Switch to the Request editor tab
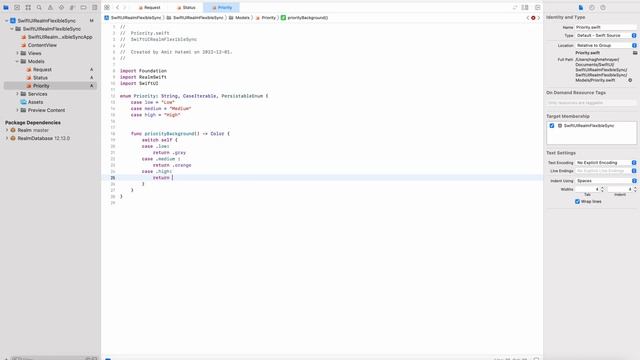Image resolution: width=640 pixels, height=360 pixels. pyautogui.click(x=149, y=7)
